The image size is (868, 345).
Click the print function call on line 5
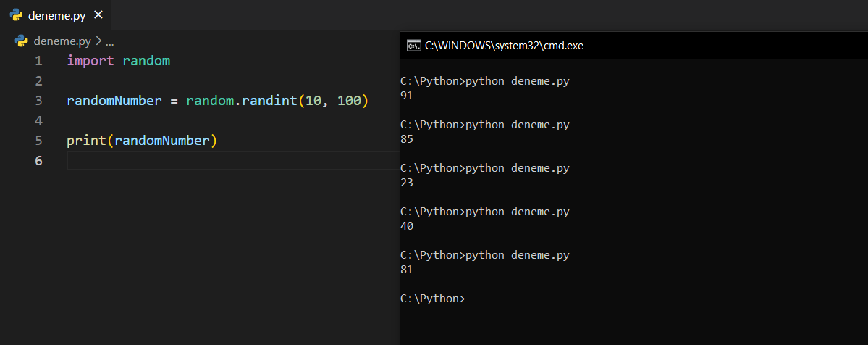click(86, 141)
